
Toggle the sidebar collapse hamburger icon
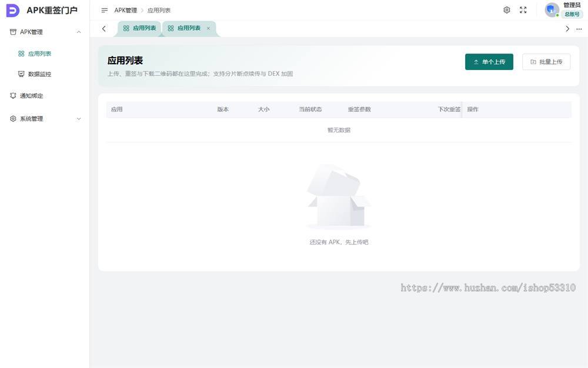105,11
